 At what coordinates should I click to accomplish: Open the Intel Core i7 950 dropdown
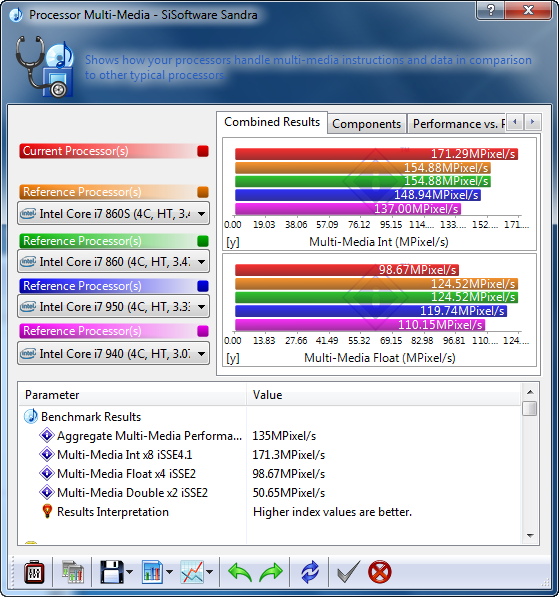pos(113,306)
